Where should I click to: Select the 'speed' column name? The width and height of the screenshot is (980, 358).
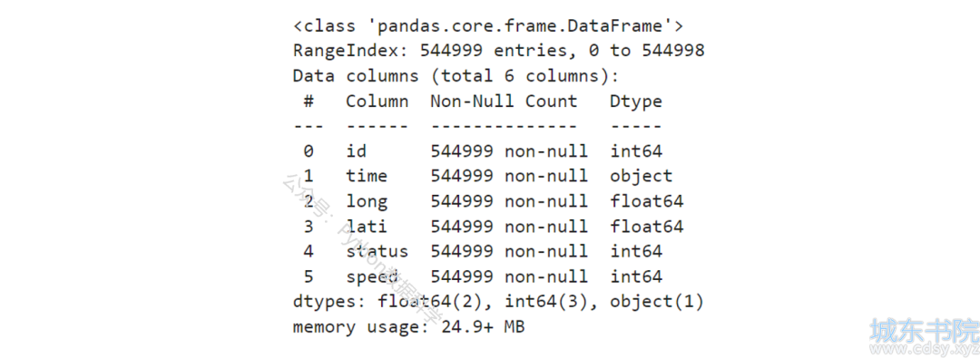click(x=372, y=276)
